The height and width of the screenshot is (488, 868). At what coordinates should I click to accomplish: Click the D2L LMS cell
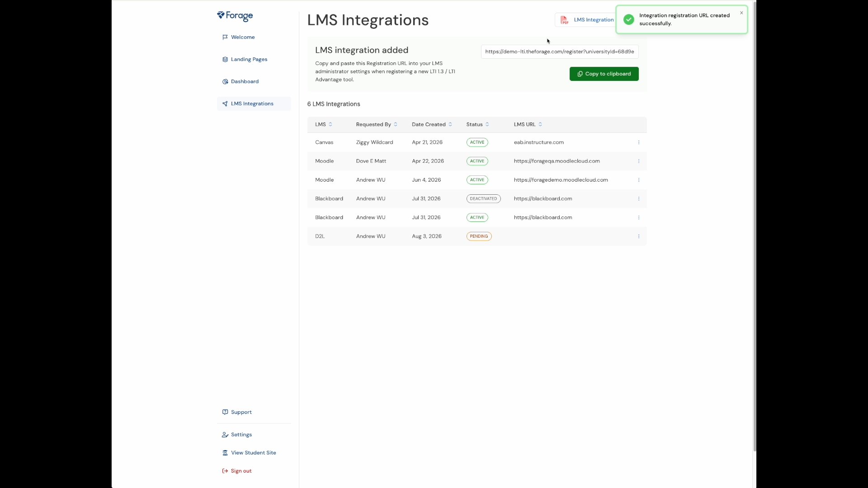tap(320, 236)
